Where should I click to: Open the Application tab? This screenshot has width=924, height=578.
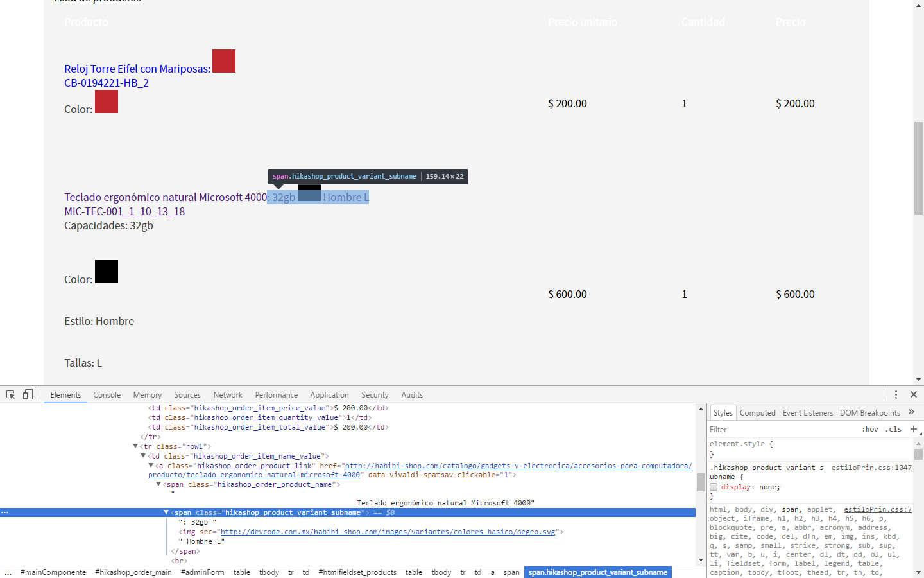pos(330,395)
